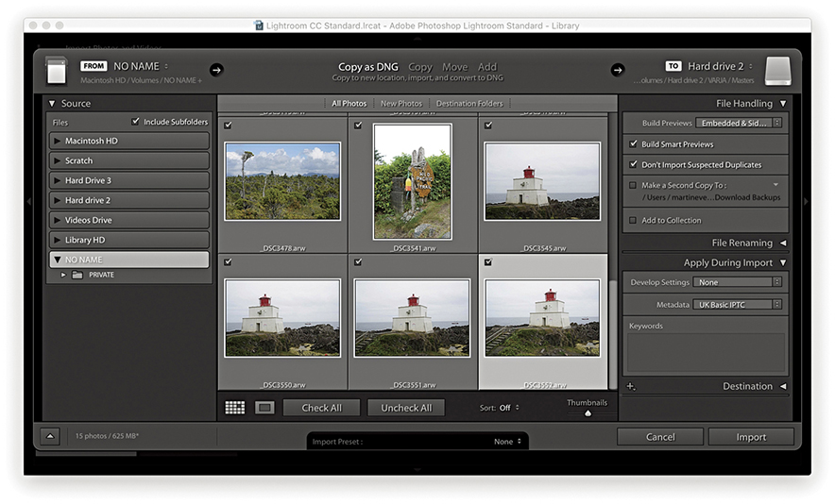Uncheck Build Smart Previews
The width and height of the screenshot is (835, 504).
point(634,144)
